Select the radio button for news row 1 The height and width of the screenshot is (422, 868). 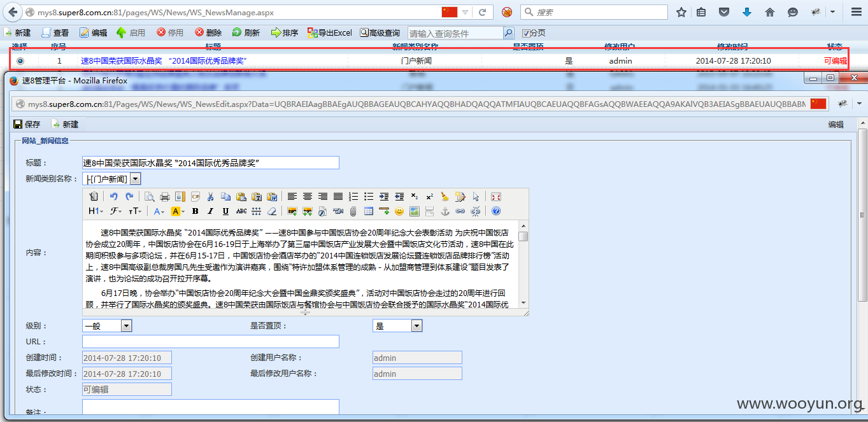click(20, 61)
